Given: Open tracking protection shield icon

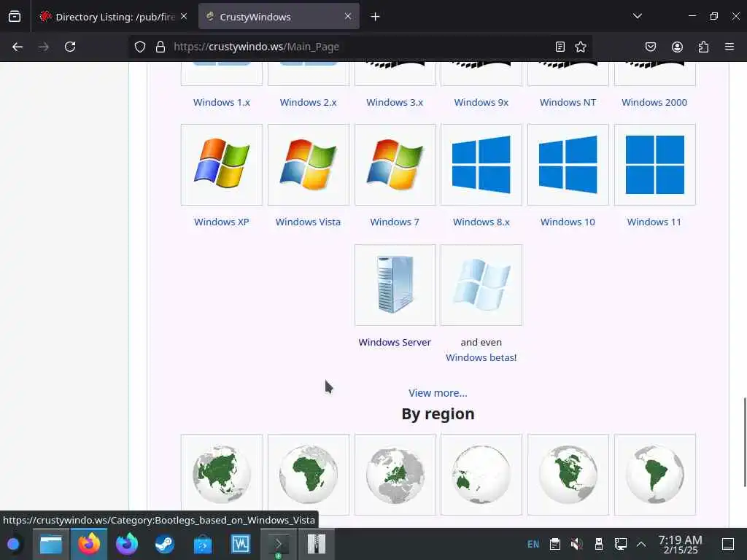Looking at the screenshot, I should click(139, 47).
